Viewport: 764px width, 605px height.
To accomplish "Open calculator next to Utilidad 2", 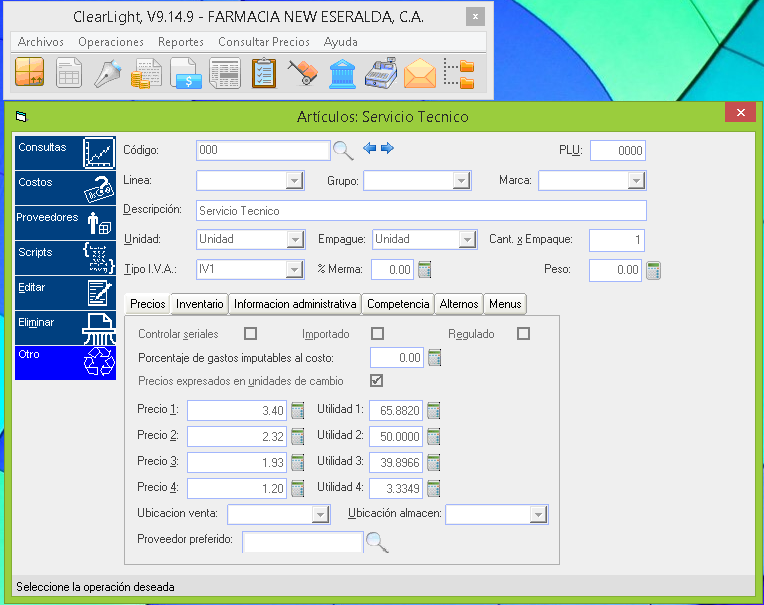I will pos(434,436).
